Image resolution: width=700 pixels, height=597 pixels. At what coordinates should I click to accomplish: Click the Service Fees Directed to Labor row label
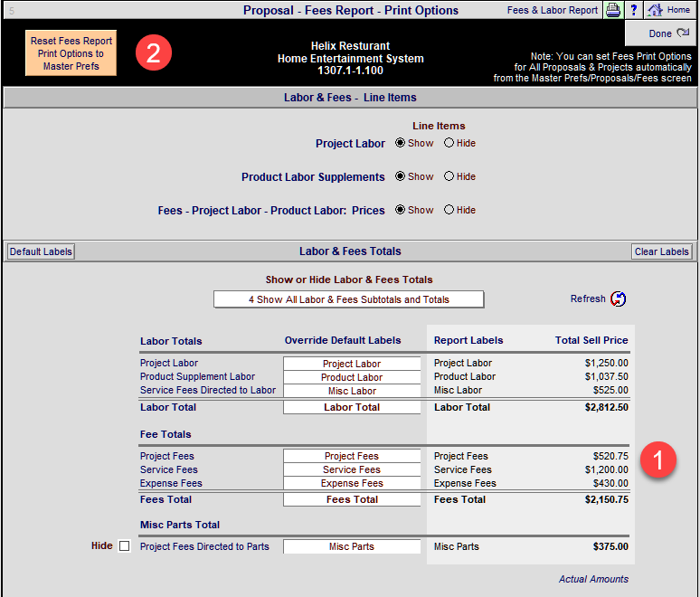coord(208,390)
